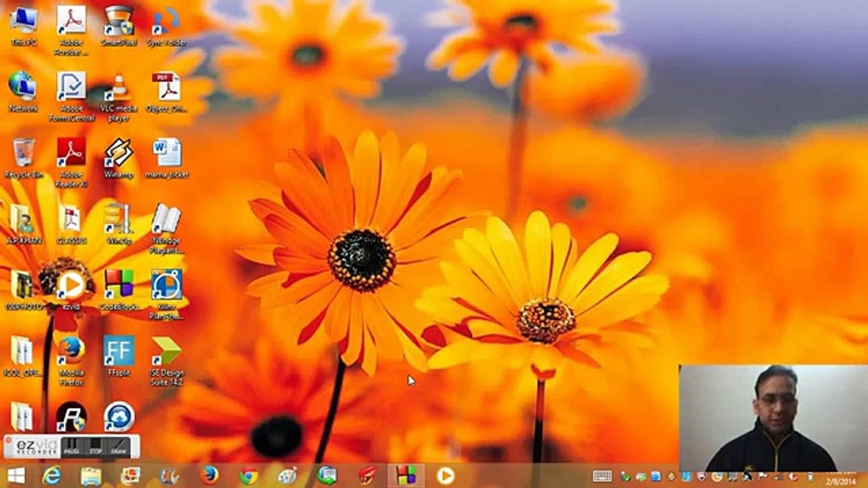Launch the FFsplit desktop shortcut
The image size is (868, 488).
pyautogui.click(x=119, y=356)
